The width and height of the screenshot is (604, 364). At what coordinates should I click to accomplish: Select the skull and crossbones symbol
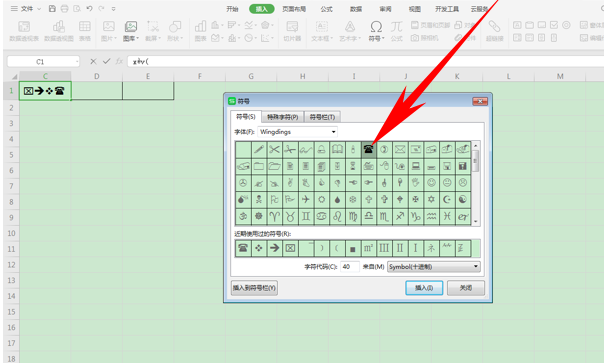coord(259,199)
